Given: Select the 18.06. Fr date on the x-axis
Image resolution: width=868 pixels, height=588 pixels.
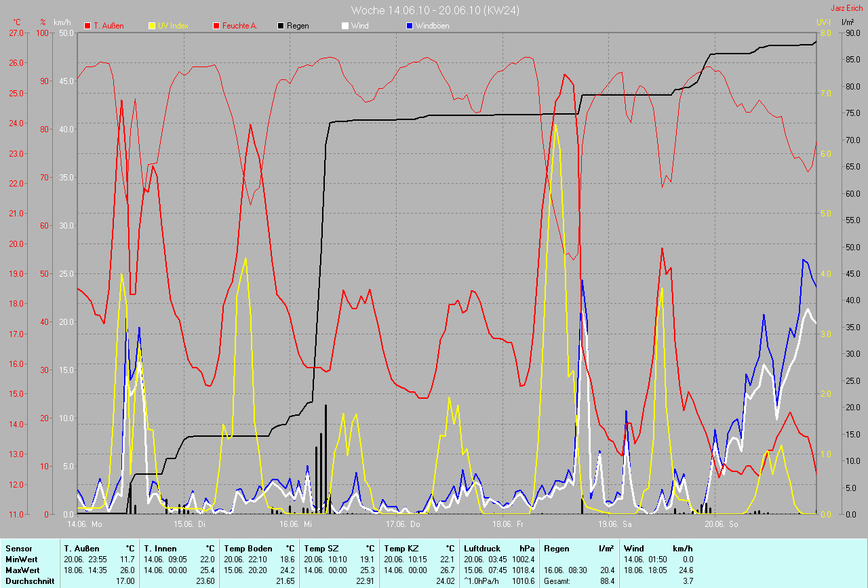Looking at the screenshot, I should coord(509,524).
